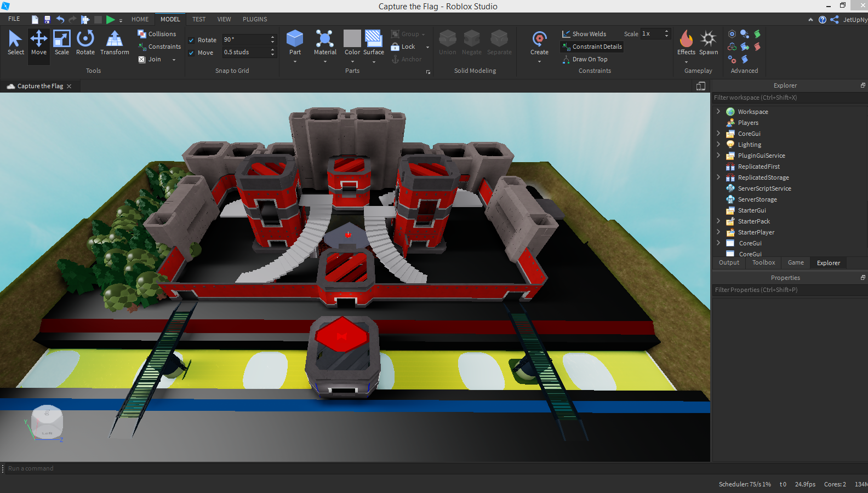
Task: Switch to the Rotate tool
Action: [85, 43]
